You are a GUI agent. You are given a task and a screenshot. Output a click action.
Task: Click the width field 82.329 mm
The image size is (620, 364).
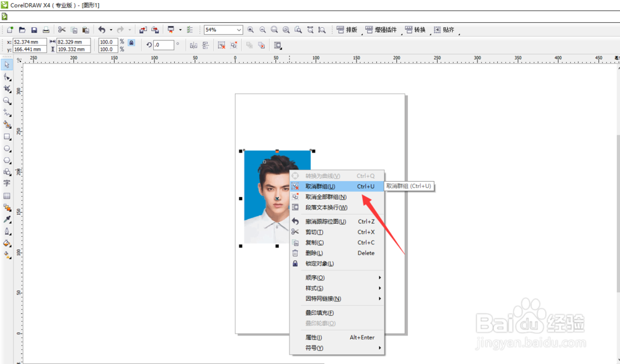pyautogui.click(x=74, y=42)
